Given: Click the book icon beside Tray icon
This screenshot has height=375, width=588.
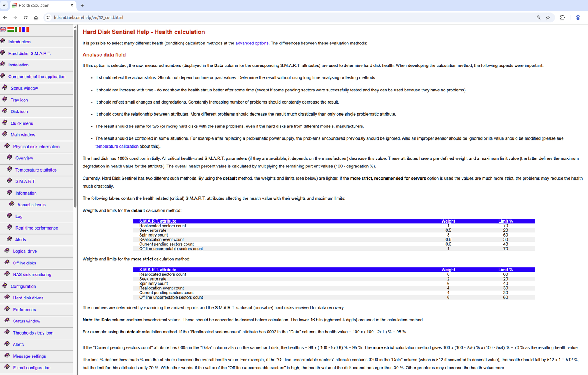Looking at the screenshot, I should (5, 99).
